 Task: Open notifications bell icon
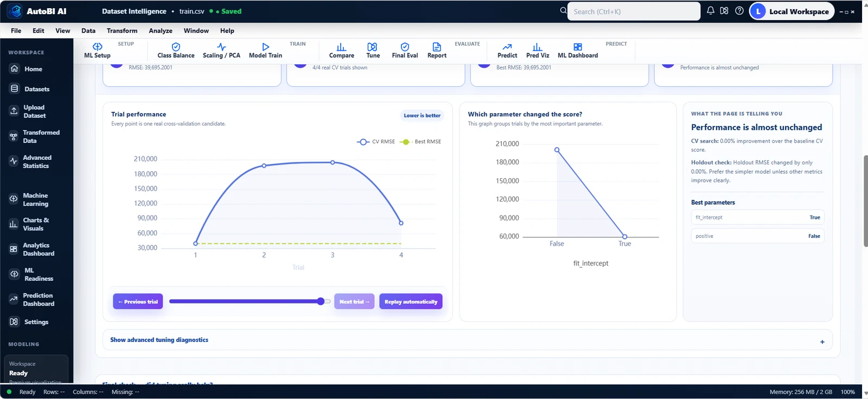(x=710, y=11)
